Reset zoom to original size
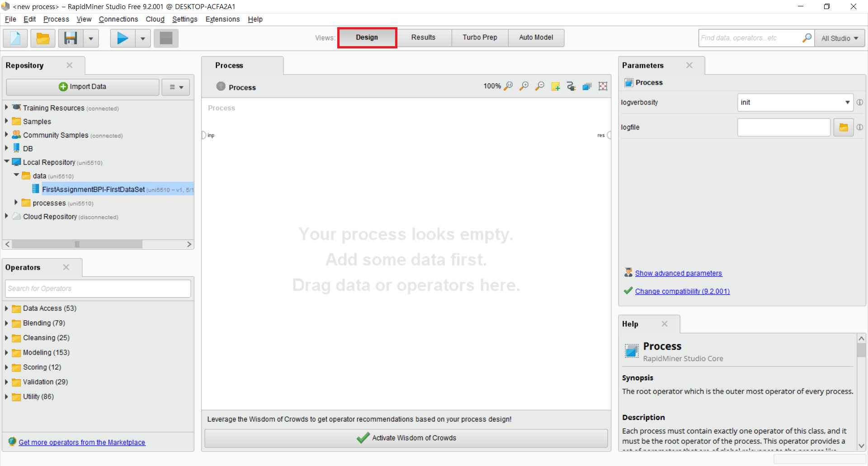 508,86
